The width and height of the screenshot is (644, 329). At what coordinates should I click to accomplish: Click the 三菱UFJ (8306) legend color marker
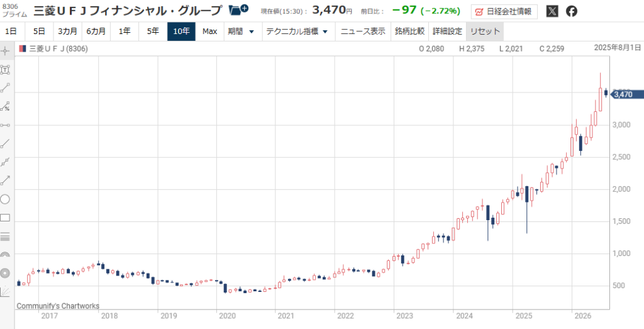[23, 49]
